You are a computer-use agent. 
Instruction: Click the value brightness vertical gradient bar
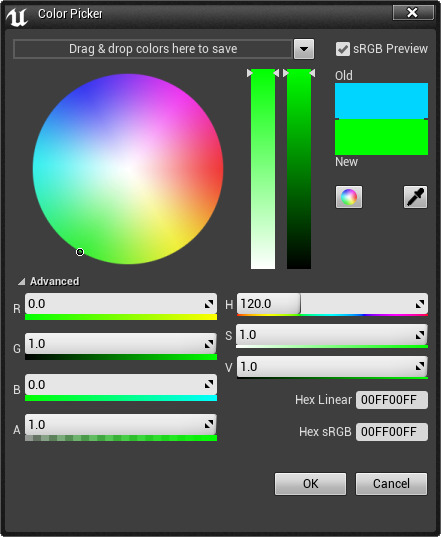(x=299, y=169)
